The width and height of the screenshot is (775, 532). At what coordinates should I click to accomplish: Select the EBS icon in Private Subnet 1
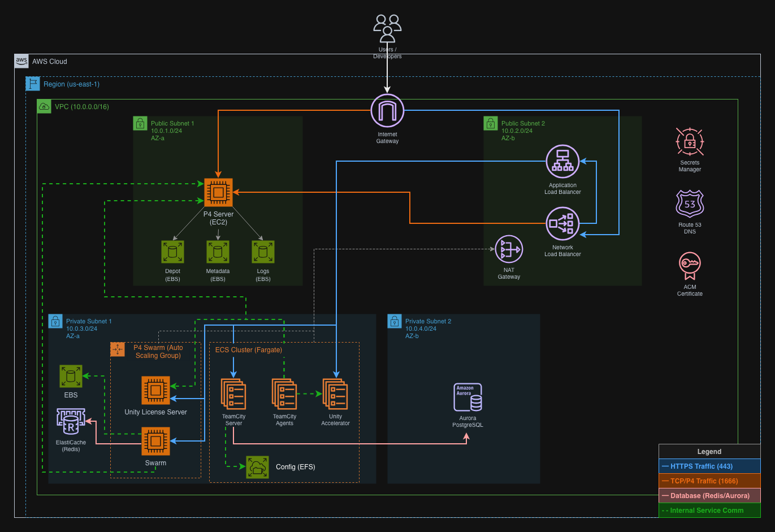[x=71, y=377]
